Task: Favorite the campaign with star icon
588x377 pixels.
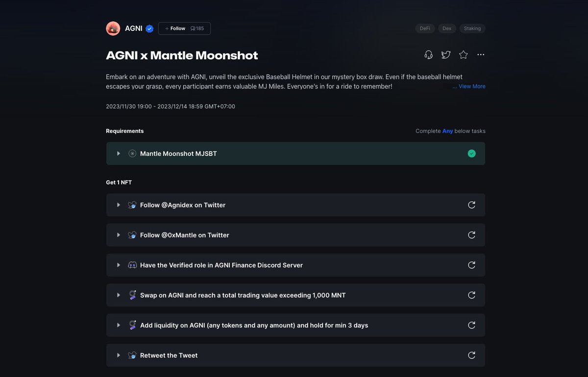Action: click(464, 55)
